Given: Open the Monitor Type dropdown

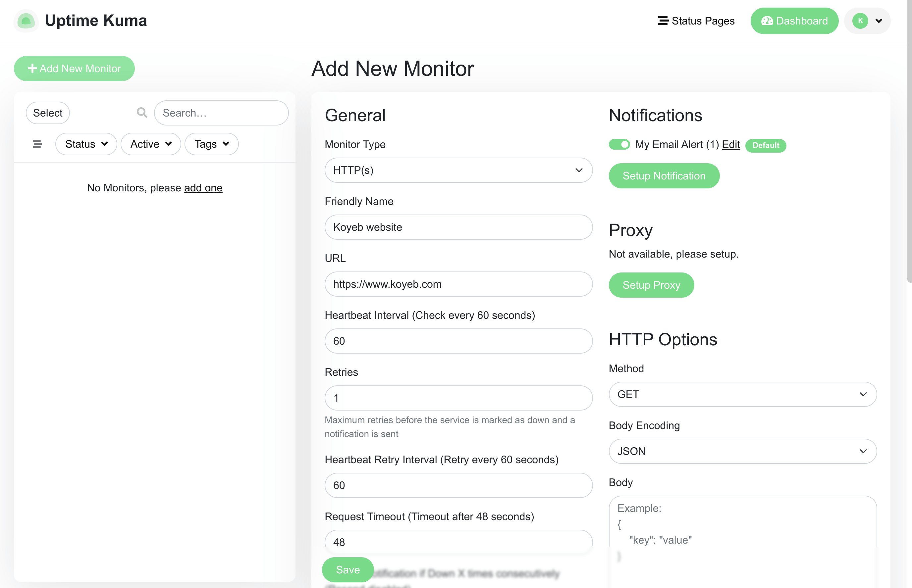Looking at the screenshot, I should point(458,170).
